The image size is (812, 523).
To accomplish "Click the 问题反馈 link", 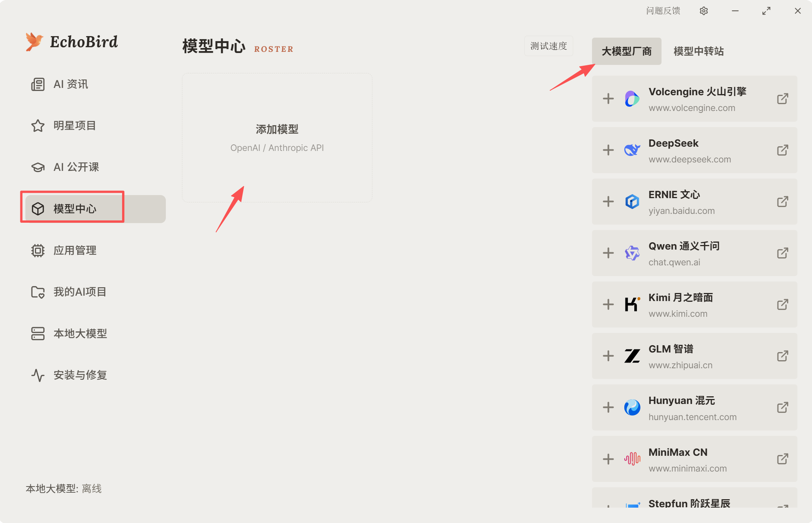I will [663, 11].
